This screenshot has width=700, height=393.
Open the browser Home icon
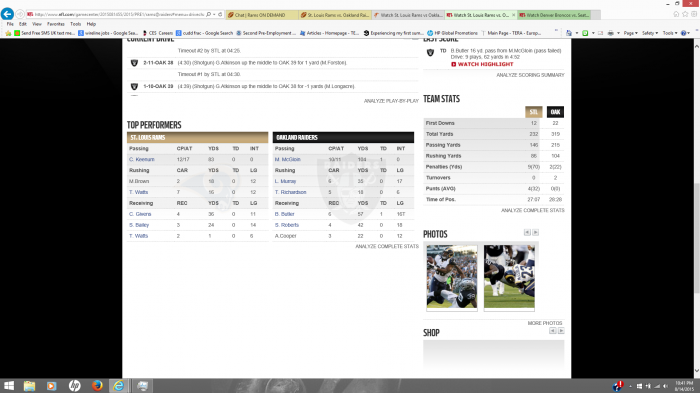676,14
